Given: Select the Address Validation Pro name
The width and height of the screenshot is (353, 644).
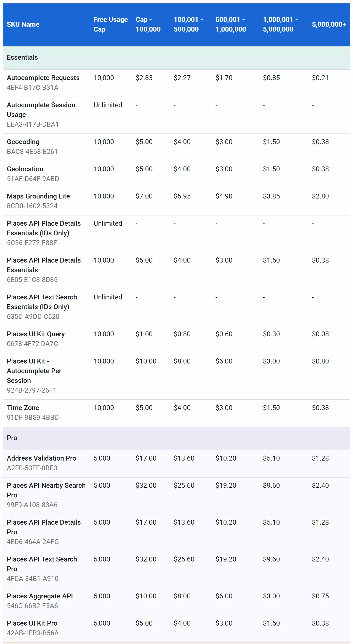Looking at the screenshot, I should [41, 458].
